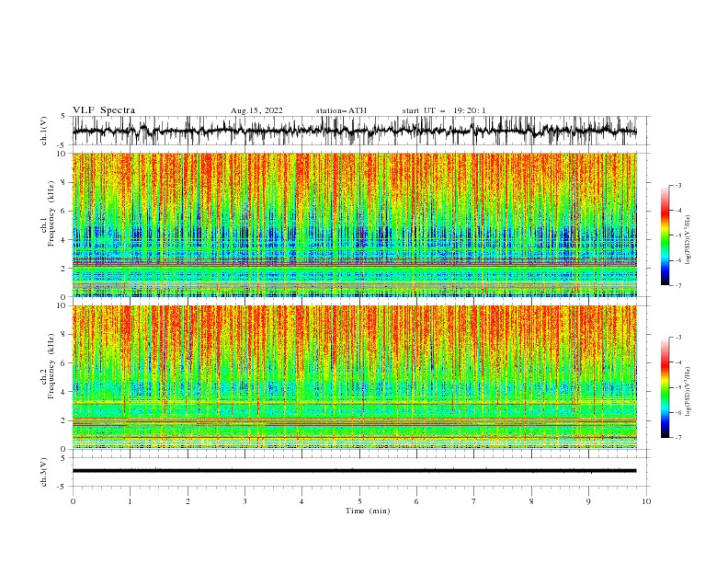The height and width of the screenshot is (563, 728).
Task: Select the date text "Aug.15, 2022"
Action: (256, 110)
